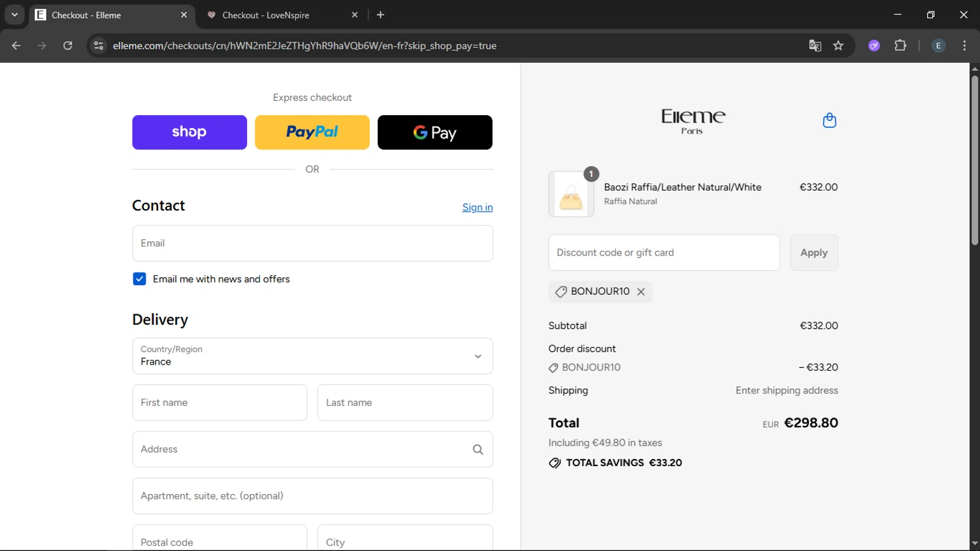Image resolution: width=980 pixels, height=551 pixels.
Task: View site information icon in address bar
Action: click(99, 46)
